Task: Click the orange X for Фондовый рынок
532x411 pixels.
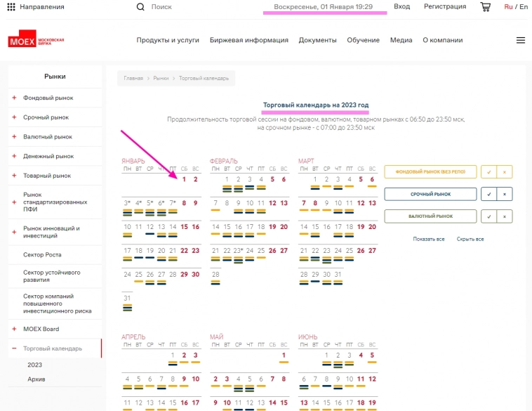Action: (x=504, y=172)
